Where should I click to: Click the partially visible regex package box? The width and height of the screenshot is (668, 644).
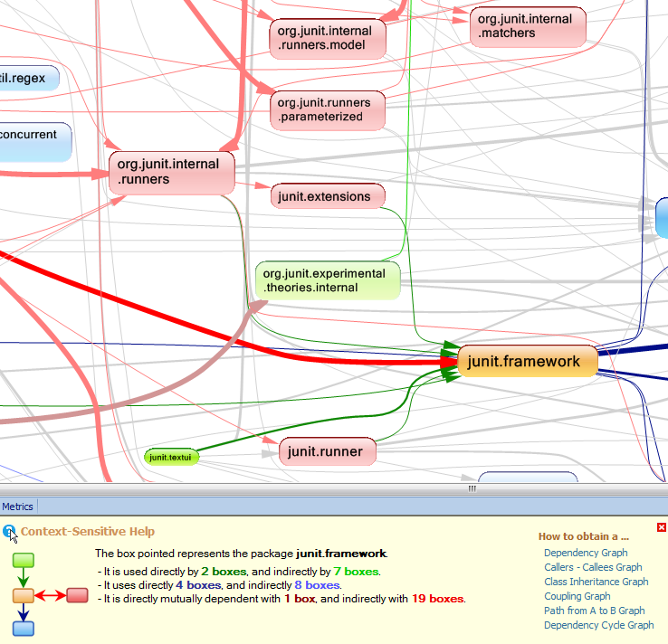point(28,78)
